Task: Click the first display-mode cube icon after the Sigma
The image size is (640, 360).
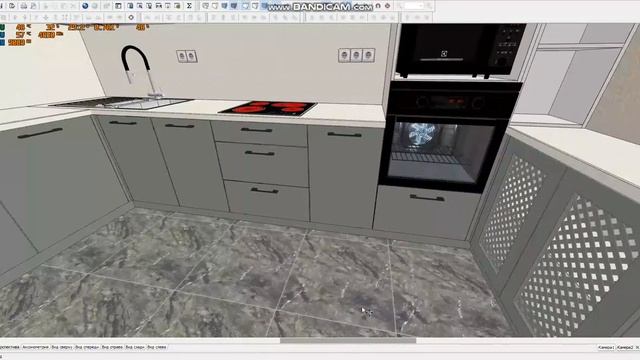Action: (206, 6)
